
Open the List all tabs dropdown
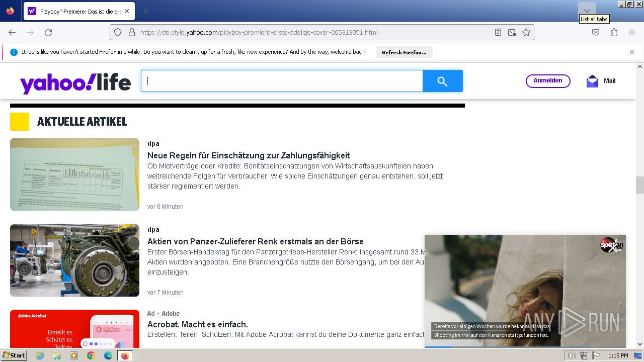587,11
